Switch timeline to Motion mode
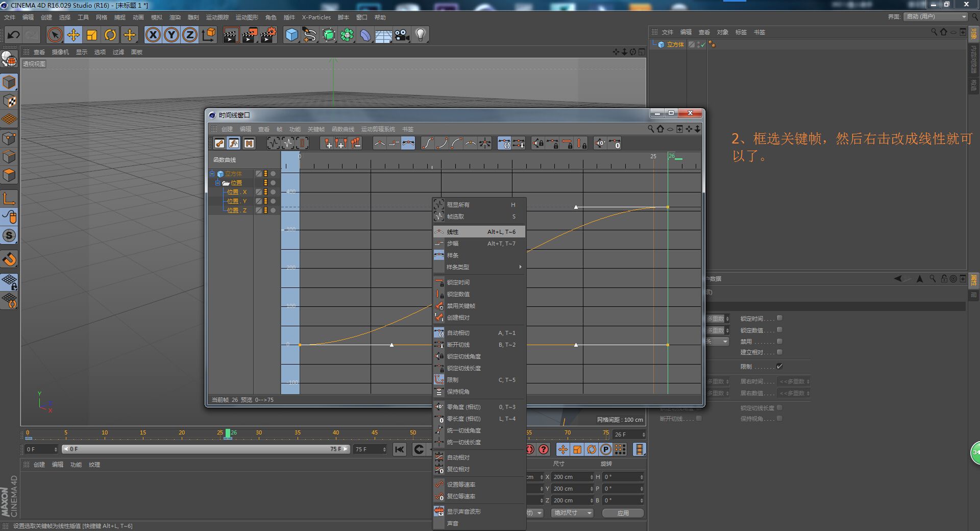Viewport: 980px width, 531px height. [249, 143]
